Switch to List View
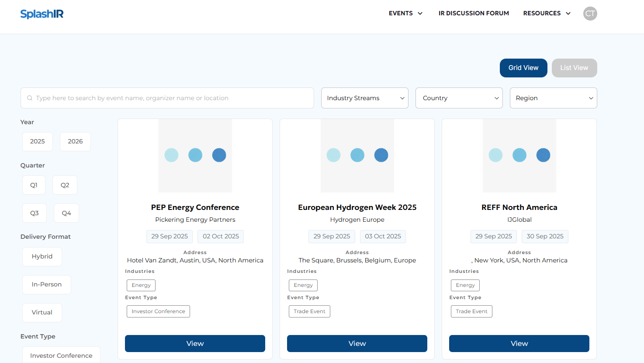The image size is (644, 363). [x=574, y=68]
